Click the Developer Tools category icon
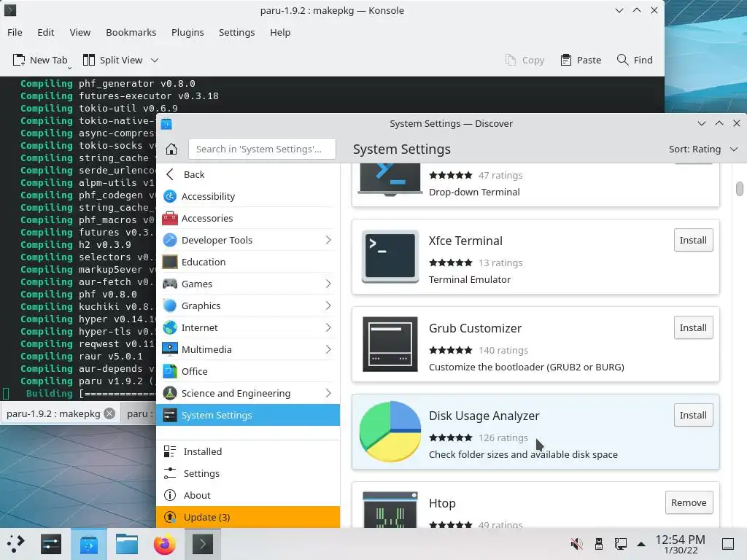This screenshot has width=747, height=560. point(169,240)
